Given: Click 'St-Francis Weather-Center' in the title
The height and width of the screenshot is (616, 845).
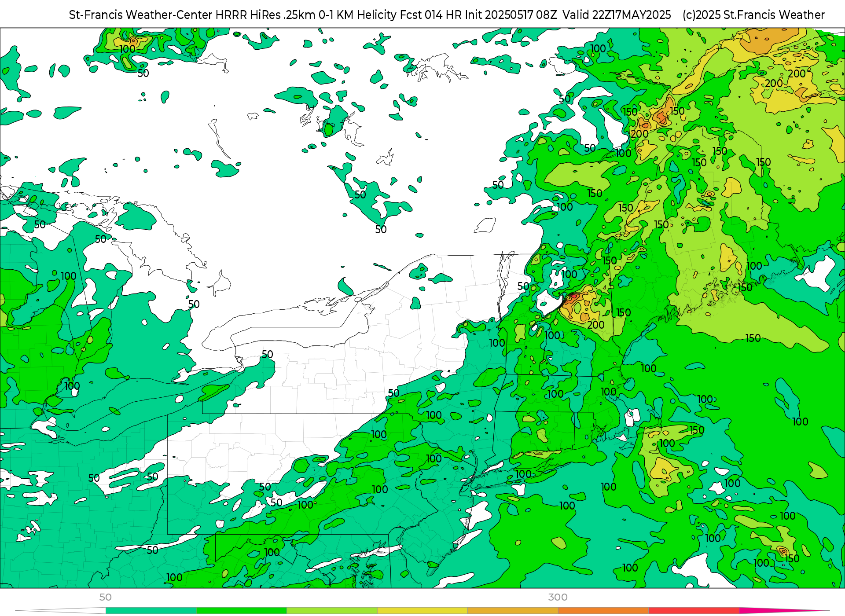Looking at the screenshot, I should 141,15.
